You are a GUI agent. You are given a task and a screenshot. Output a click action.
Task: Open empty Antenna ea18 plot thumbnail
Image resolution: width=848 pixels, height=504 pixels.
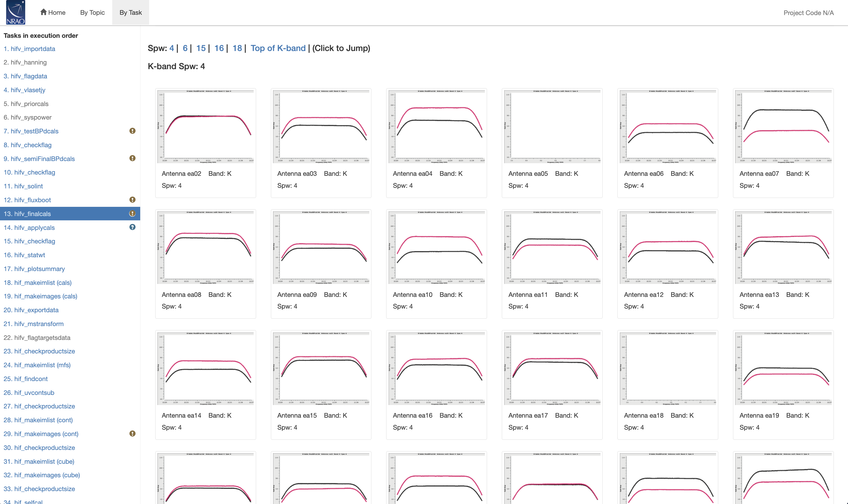(668, 368)
